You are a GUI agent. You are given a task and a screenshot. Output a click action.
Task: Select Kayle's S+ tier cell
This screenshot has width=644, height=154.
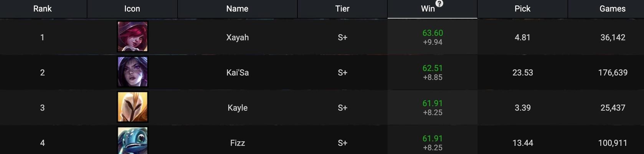(342, 108)
